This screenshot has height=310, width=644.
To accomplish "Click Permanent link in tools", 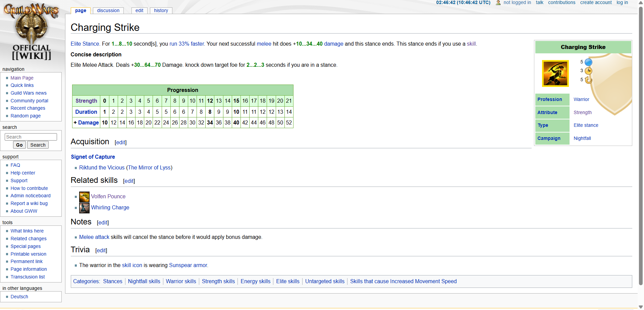I will [26, 261].
